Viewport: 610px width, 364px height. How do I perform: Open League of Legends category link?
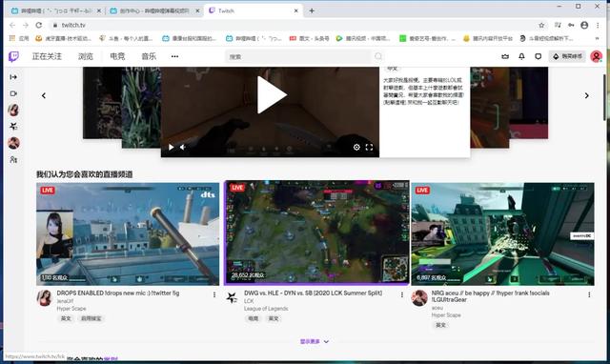click(x=266, y=309)
